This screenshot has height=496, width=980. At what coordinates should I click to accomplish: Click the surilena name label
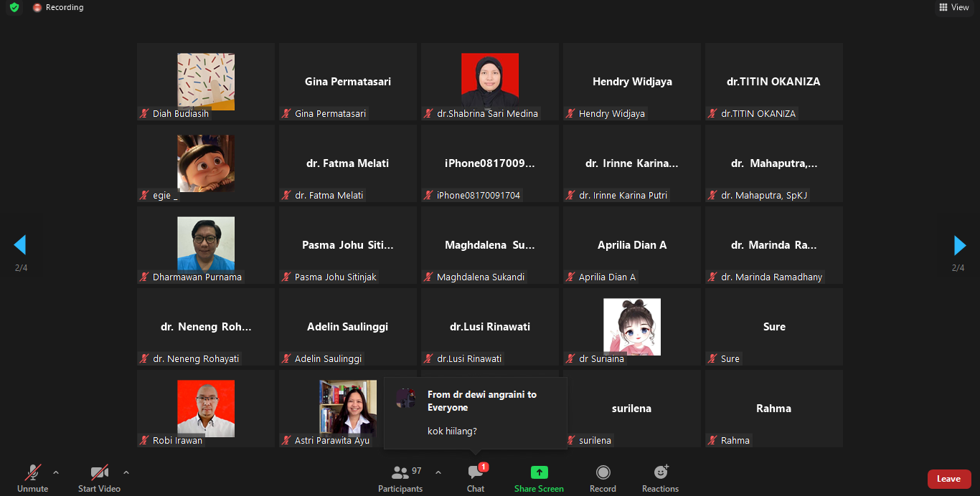click(595, 440)
